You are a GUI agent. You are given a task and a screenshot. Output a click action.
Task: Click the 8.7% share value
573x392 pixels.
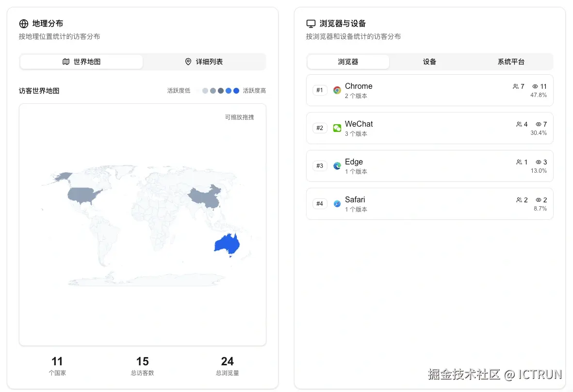point(540,209)
